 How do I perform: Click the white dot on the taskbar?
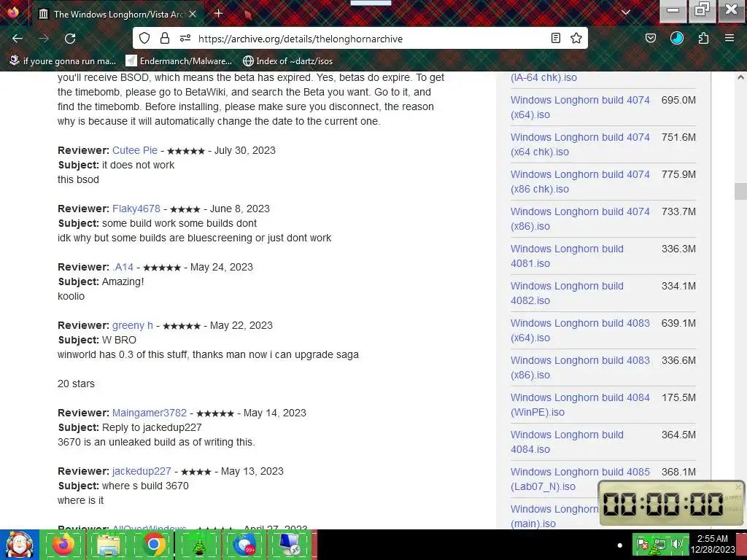click(x=619, y=545)
